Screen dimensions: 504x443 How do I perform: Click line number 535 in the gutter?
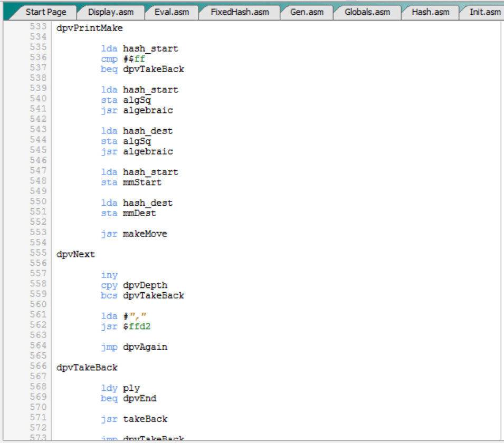pyautogui.click(x=38, y=47)
